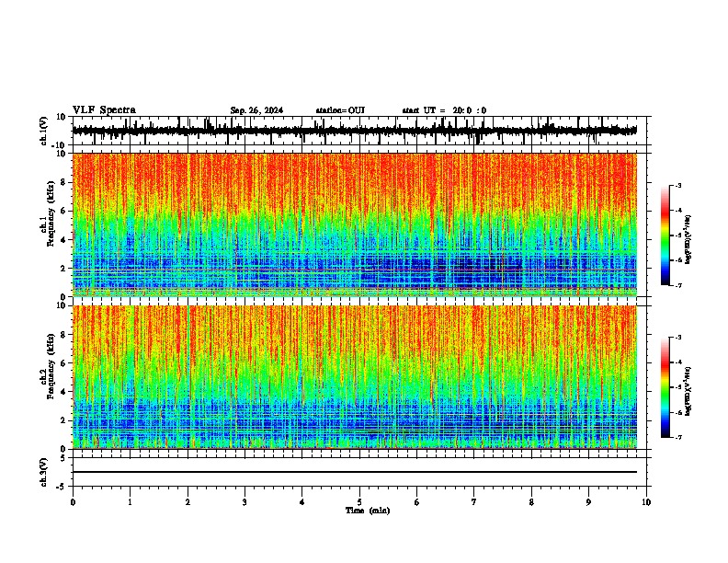Click the time axis tick label "3"
The height and width of the screenshot is (563, 728).
(x=245, y=502)
